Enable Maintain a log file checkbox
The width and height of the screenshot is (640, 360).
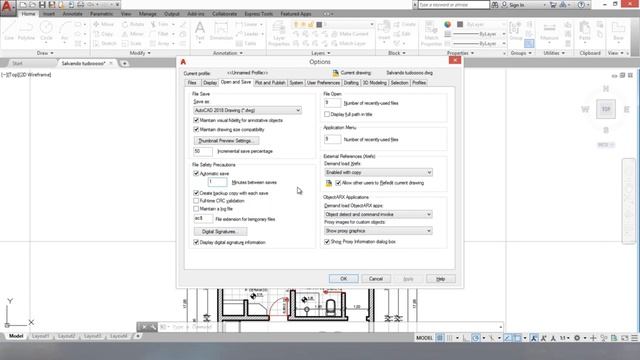point(196,209)
